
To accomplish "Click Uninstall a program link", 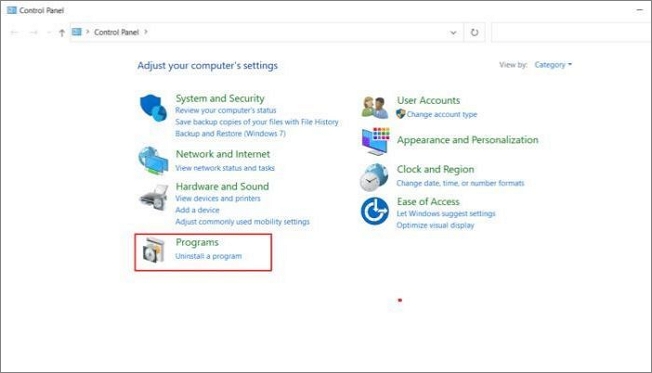I will tap(208, 256).
